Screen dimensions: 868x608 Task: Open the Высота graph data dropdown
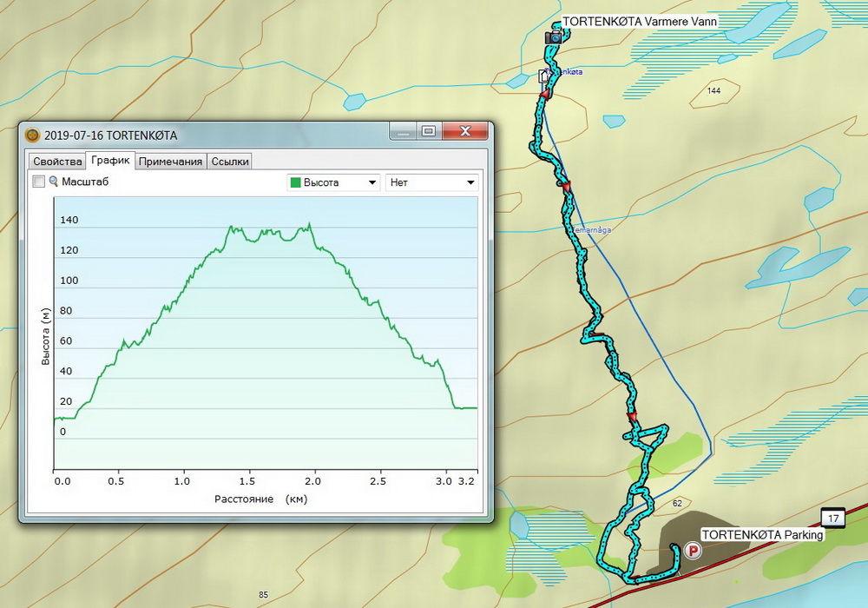[333, 182]
